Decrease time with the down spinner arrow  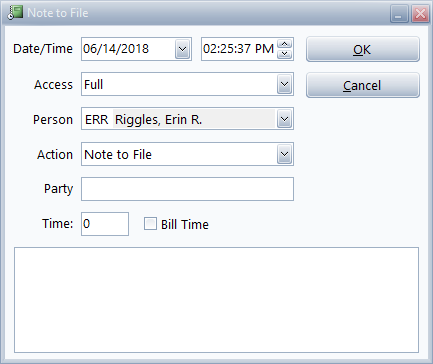[284, 54]
